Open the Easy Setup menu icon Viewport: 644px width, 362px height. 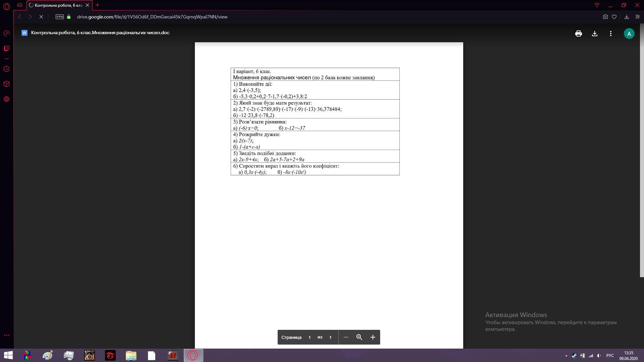click(x=637, y=17)
